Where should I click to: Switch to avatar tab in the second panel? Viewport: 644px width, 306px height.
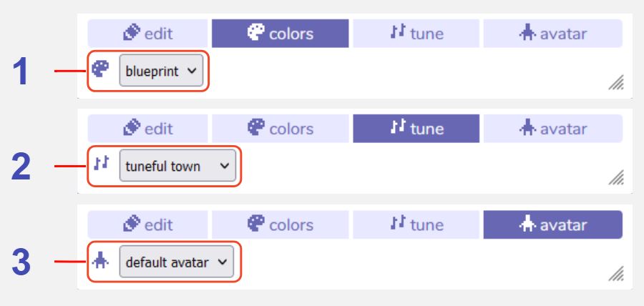[552, 129]
